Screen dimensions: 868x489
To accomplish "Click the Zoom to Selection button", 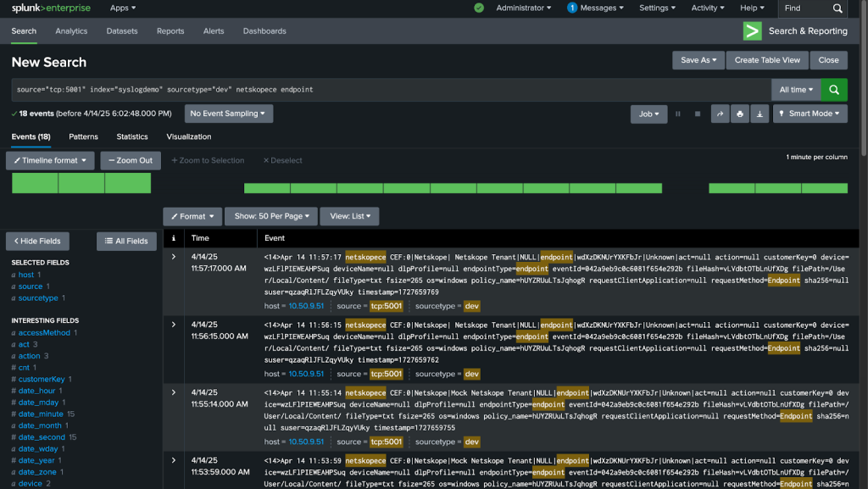I will pos(208,160).
